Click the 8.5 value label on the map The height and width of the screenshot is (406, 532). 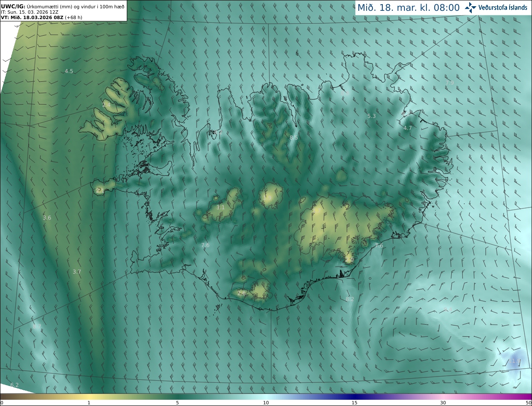[293, 137]
